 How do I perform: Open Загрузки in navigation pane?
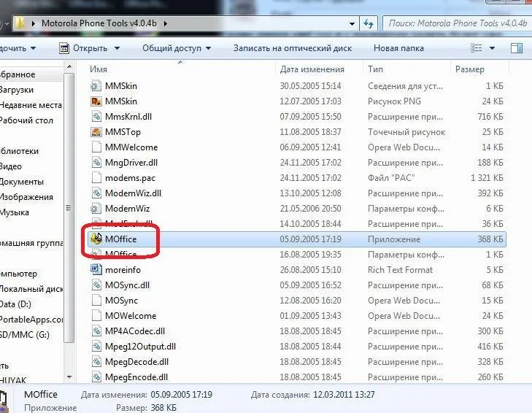pos(17,90)
